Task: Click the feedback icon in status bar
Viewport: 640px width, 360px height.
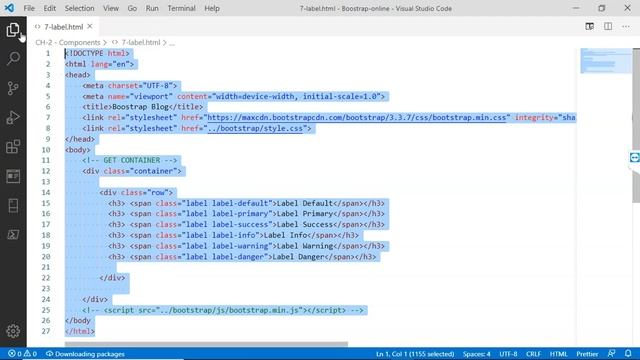Action: tap(611, 353)
